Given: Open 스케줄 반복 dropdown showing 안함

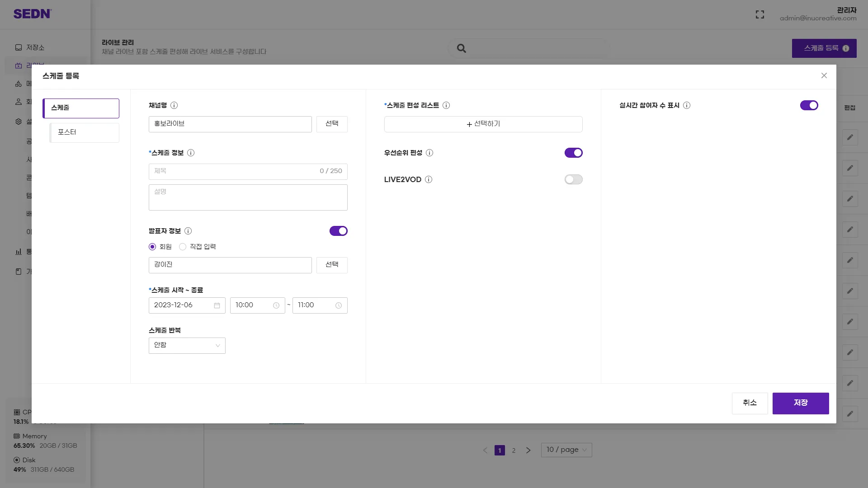Looking at the screenshot, I should point(187,346).
